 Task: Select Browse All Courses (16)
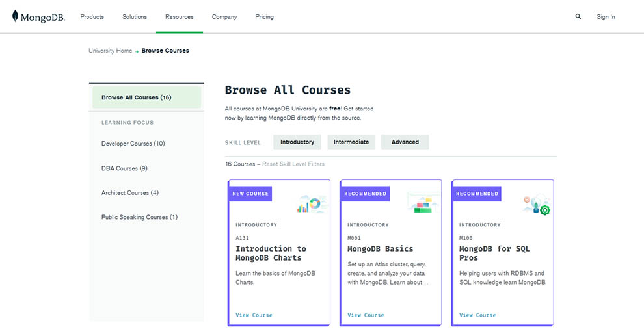click(x=146, y=97)
